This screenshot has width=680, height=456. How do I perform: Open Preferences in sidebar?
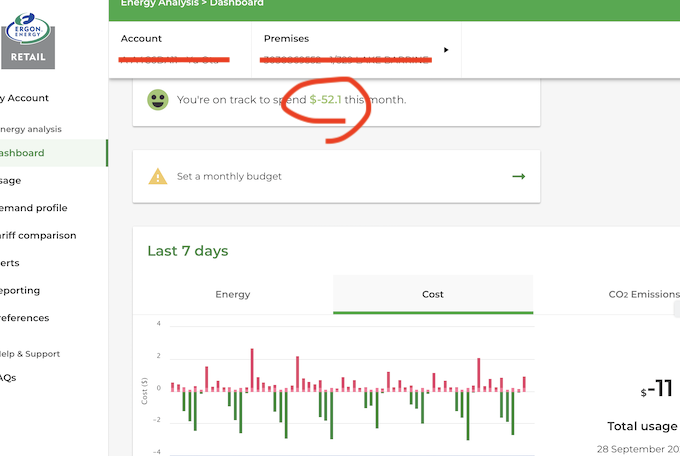pos(26,318)
